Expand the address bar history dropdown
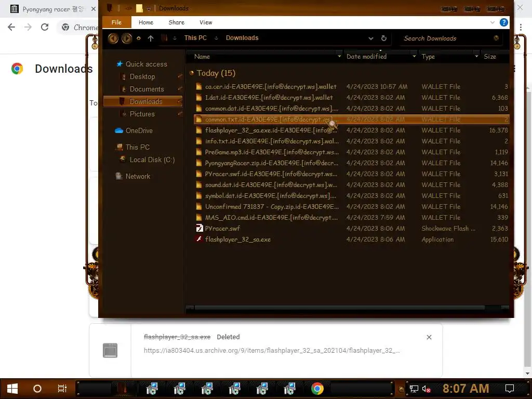The height and width of the screenshot is (399, 532). (x=371, y=38)
